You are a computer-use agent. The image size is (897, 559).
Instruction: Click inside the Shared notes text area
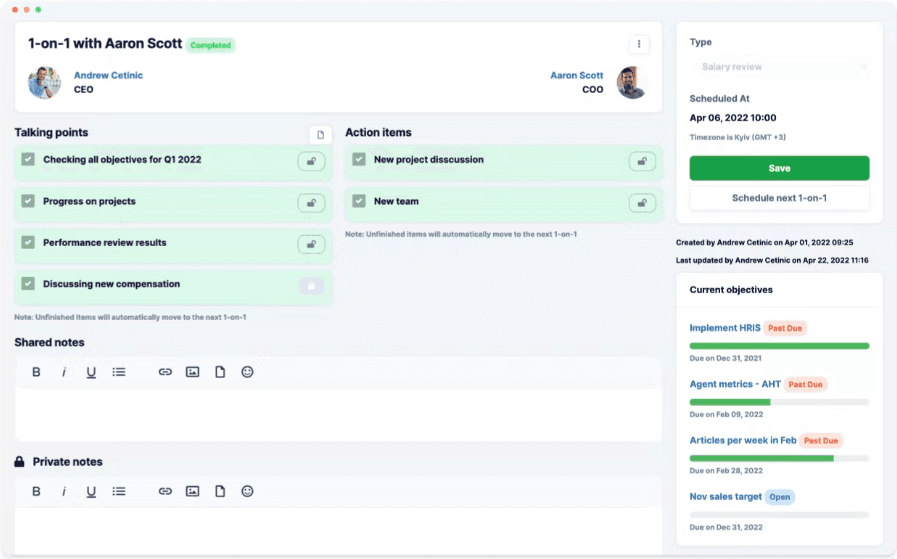pyautogui.click(x=338, y=414)
